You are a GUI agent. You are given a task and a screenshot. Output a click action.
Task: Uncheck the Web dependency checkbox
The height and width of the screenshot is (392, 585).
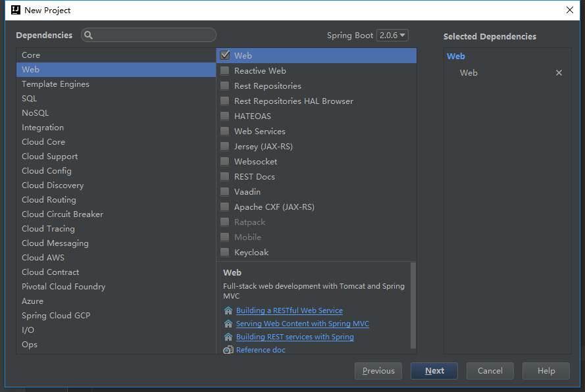click(x=224, y=55)
